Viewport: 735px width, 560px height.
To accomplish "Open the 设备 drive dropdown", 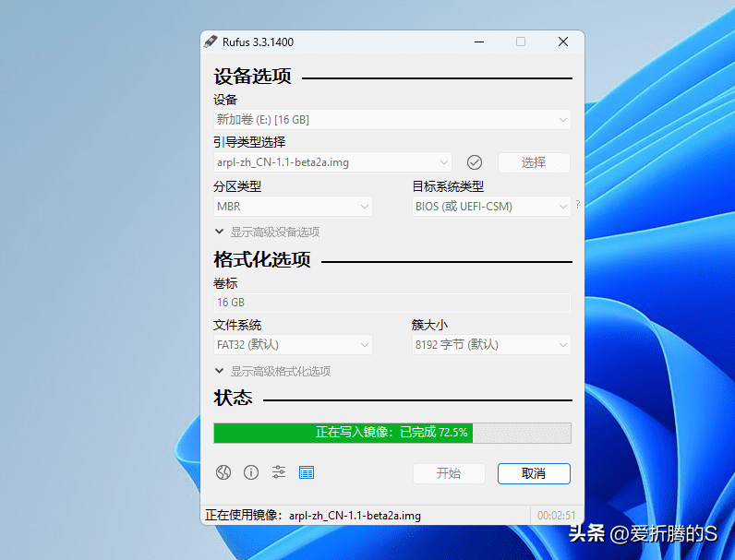I will click(x=392, y=120).
